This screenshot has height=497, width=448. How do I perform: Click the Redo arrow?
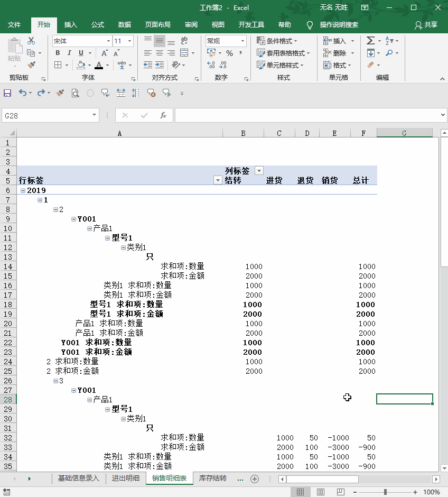click(41, 93)
